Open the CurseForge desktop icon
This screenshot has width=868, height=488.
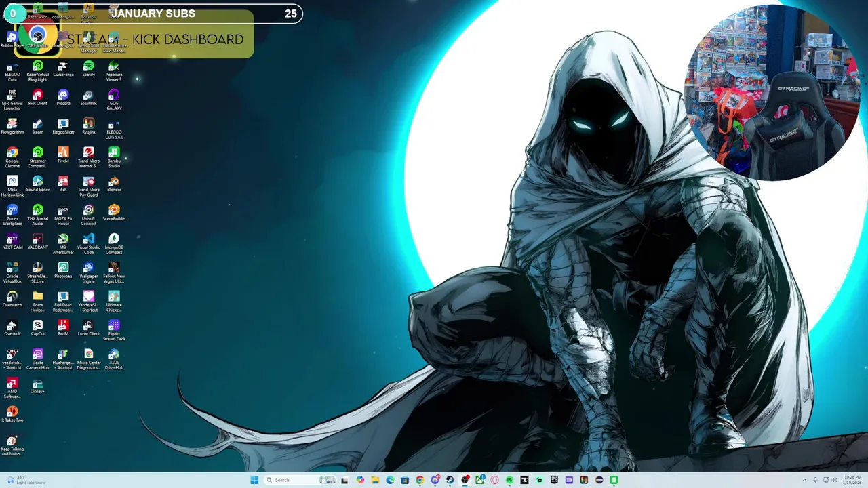click(x=63, y=69)
